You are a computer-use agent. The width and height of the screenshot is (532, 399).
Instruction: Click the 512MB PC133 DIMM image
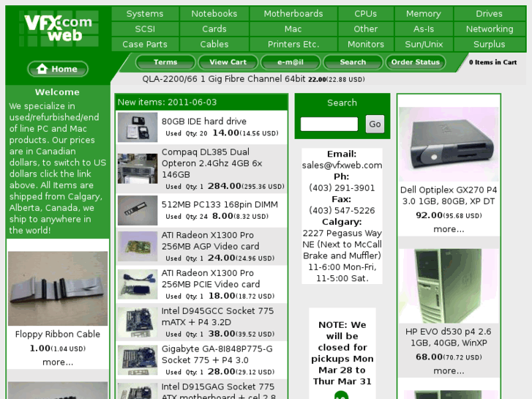coord(138,210)
